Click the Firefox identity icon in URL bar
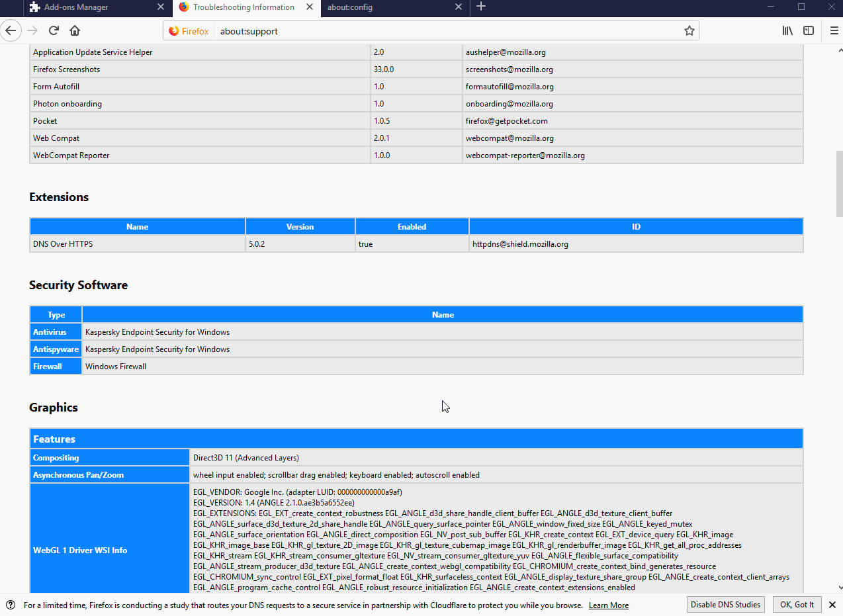Image resolution: width=843 pixels, height=616 pixels. 189,31
